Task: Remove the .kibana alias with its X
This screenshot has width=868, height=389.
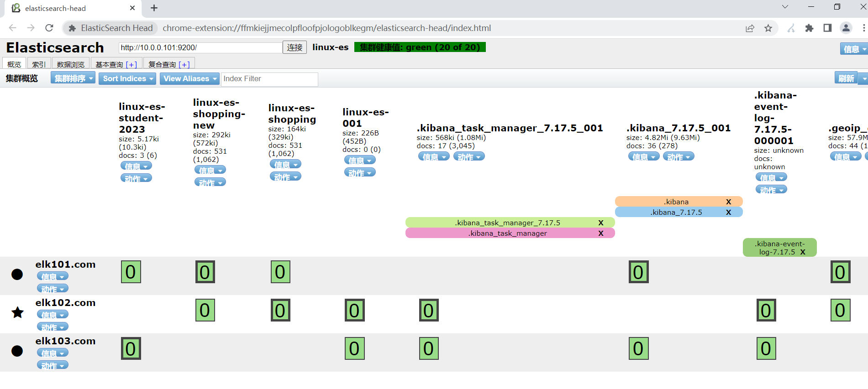Action: coord(729,202)
